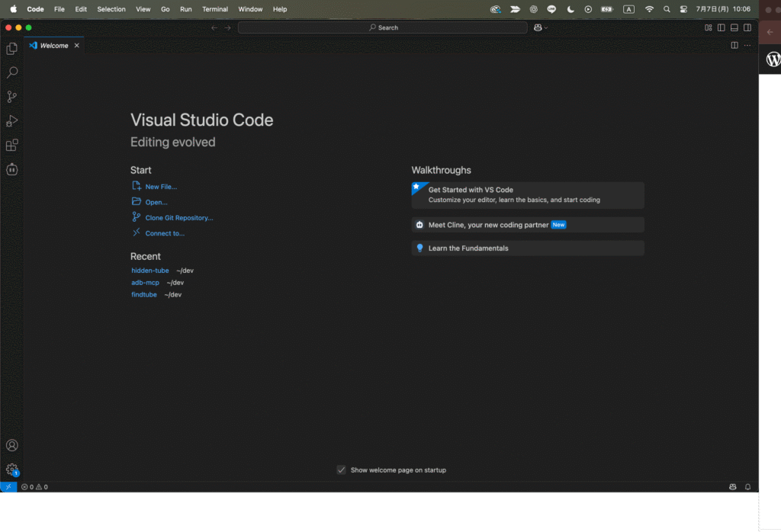This screenshot has height=532, width=781.
Task: Open the Run and Debug view
Action: (x=12, y=121)
